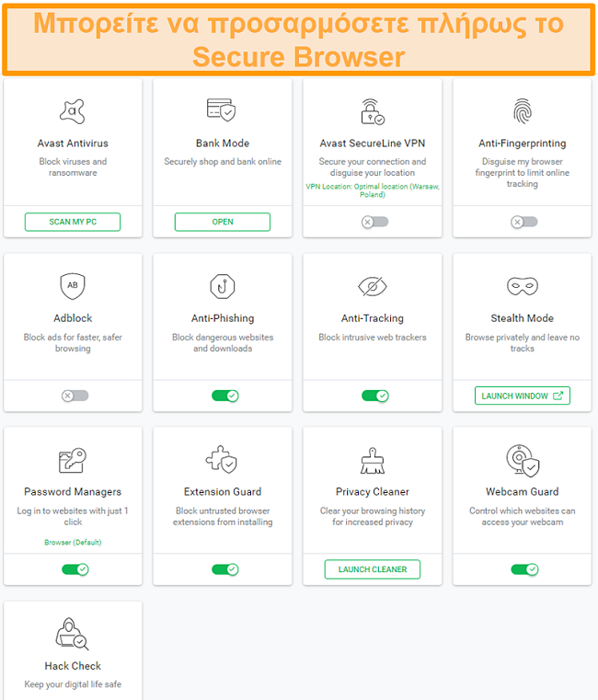Click 'Control which websites can access your webcam'

(x=522, y=517)
